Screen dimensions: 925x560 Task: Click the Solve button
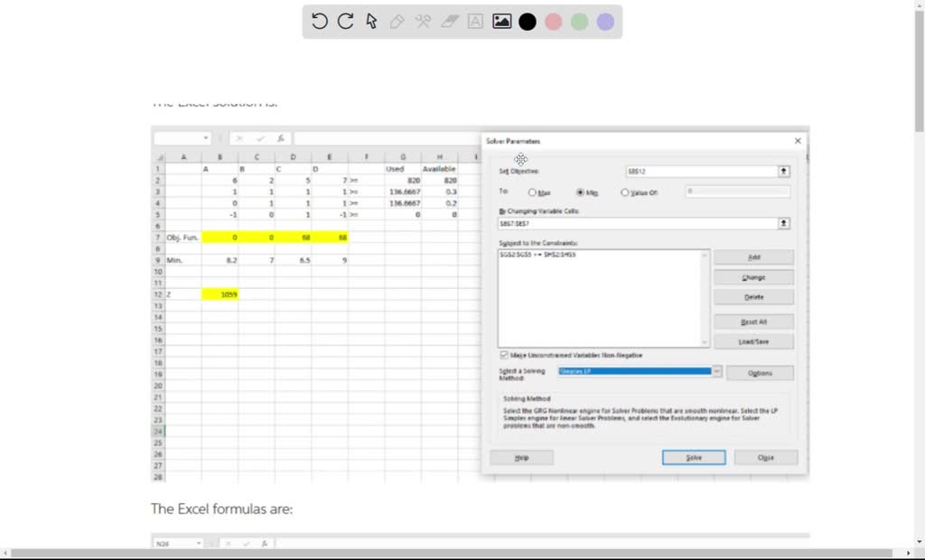click(x=693, y=457)
